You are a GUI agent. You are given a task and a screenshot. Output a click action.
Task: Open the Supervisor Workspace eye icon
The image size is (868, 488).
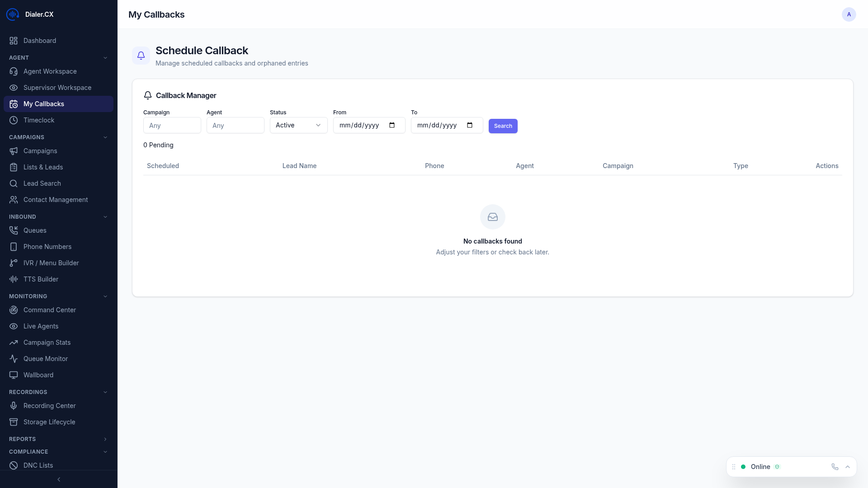pyautogui.click(x=14, y=88)
